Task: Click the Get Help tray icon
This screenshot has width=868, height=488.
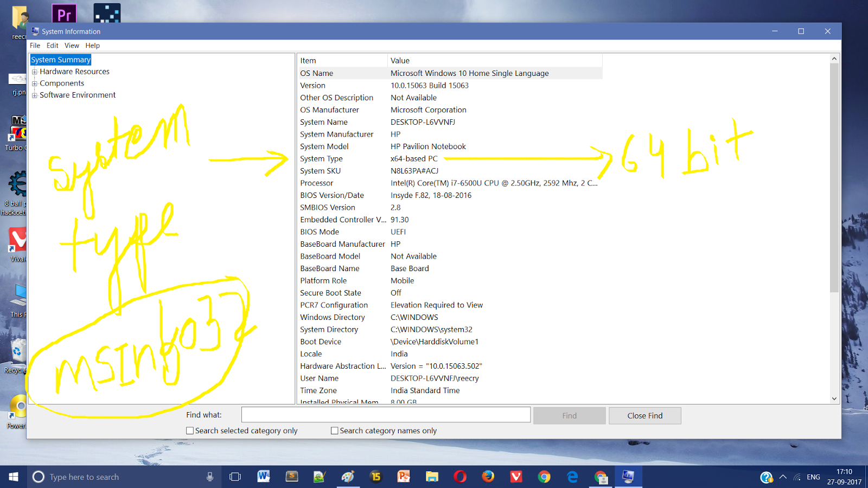Action: pos(766,477)
